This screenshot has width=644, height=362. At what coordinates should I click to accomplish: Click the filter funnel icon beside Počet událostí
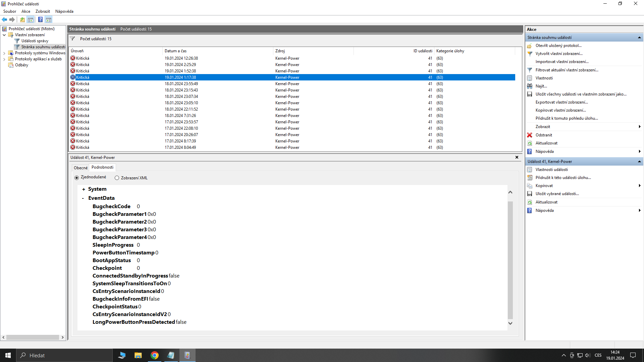tap(72, 39)
